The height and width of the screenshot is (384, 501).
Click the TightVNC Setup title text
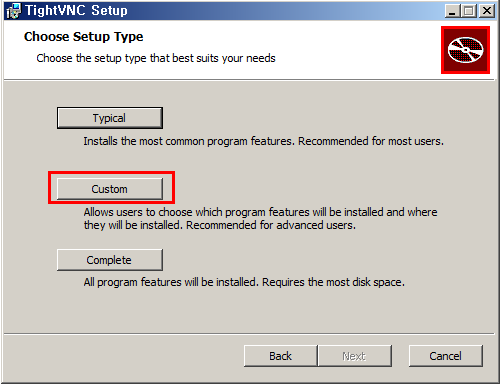coord(76,10)
